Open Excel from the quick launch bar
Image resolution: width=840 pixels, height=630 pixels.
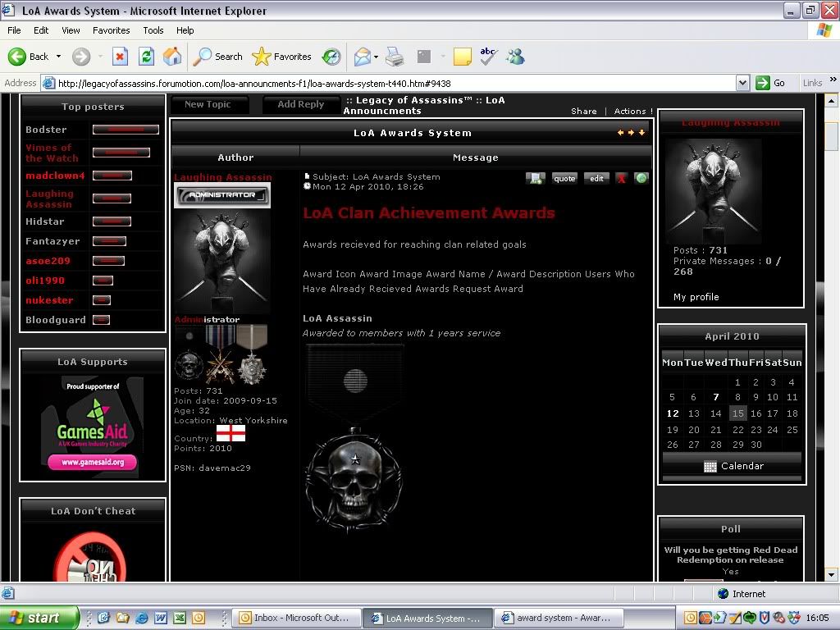(180, 618)
